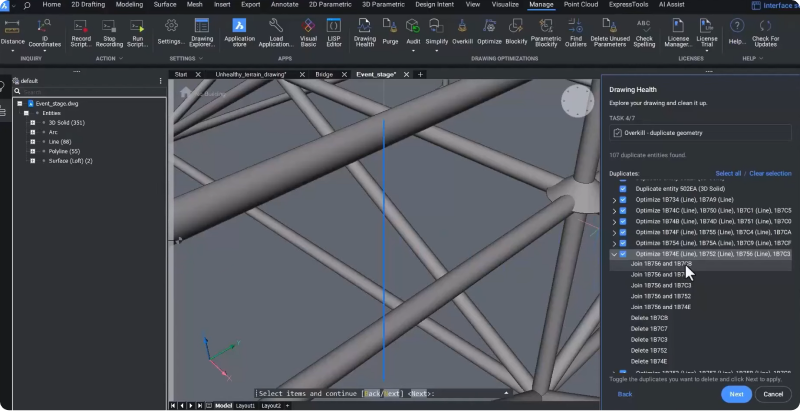Click the Select all link
Viewport: 800px width, 411px height.
[729, 173]
